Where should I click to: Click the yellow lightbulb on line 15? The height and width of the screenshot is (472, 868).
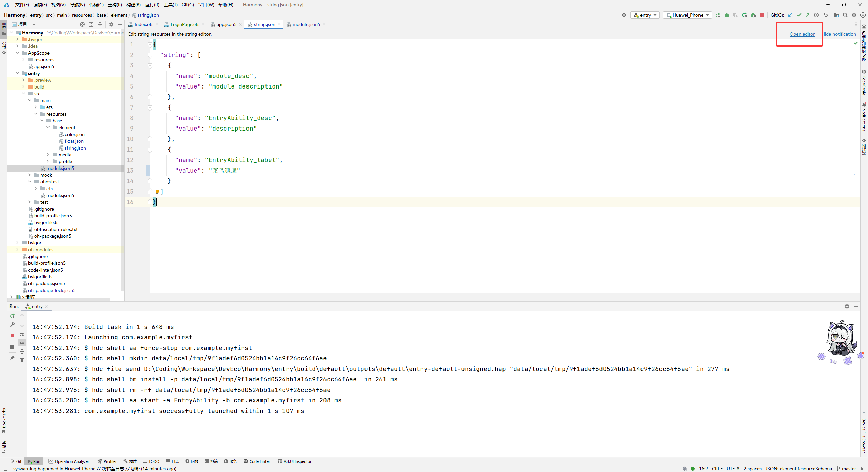[157, 192]
